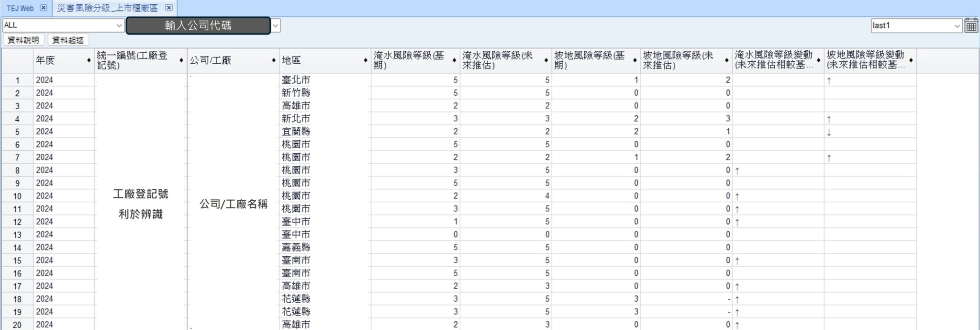Viewport: 980px width, 330px height.
Task: Click sort icon on 統一編號(工廠登記號) column
Action: 181,60
